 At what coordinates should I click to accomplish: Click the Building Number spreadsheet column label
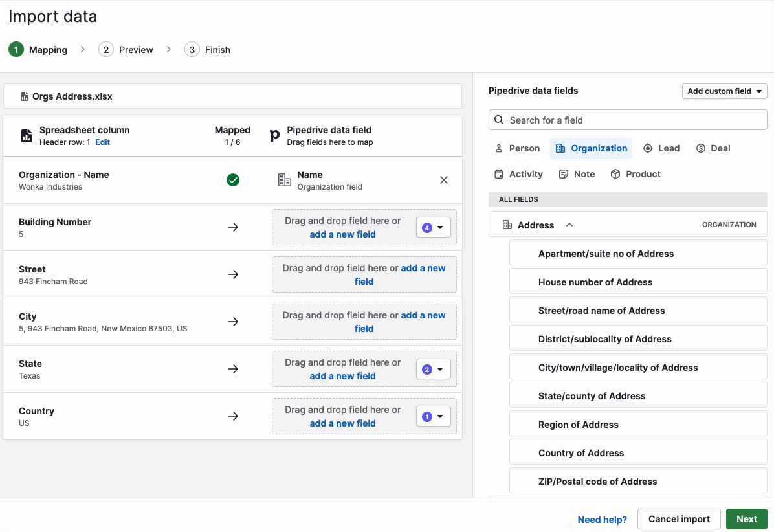coord(55,222)
